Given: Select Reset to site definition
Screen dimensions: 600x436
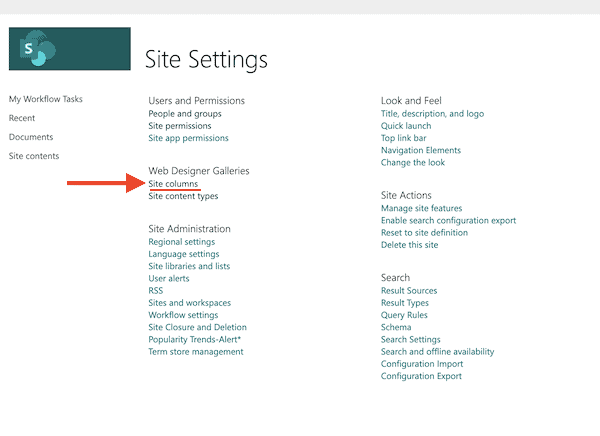Looking at the screenshot, I should point(424,233).
